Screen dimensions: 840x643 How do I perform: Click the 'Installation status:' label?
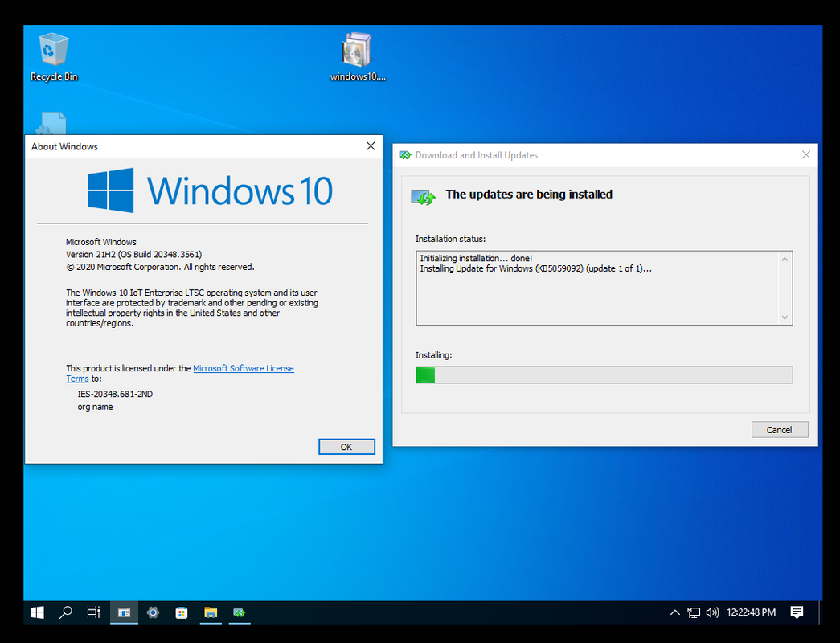click(x=450, y=239)
